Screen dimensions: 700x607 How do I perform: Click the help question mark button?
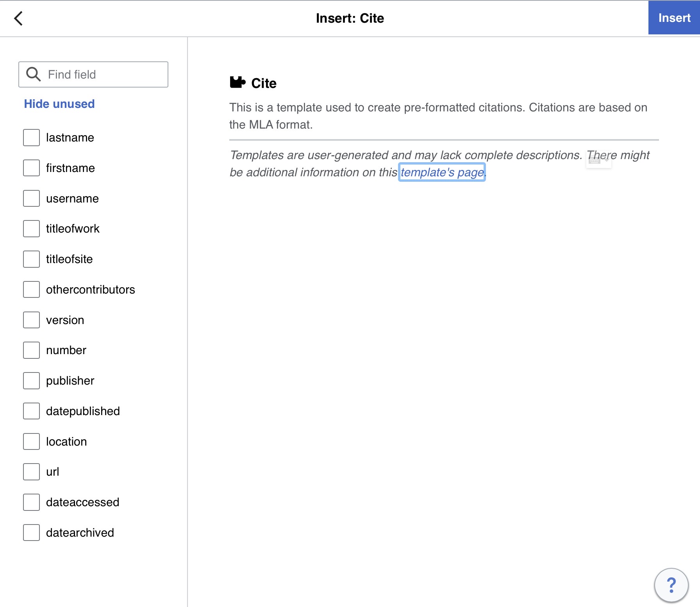tap(671, 585)
